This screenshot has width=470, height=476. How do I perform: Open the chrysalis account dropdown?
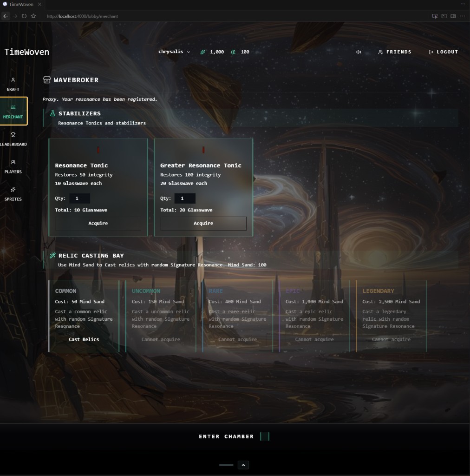tap(174, 52)
